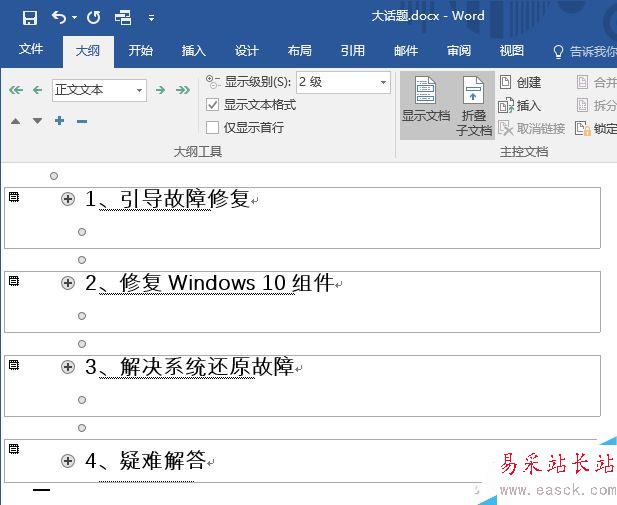This screenshot has height=505, width=617.
Task: Click the quick print layout icon
Action: tap(123, 18)
